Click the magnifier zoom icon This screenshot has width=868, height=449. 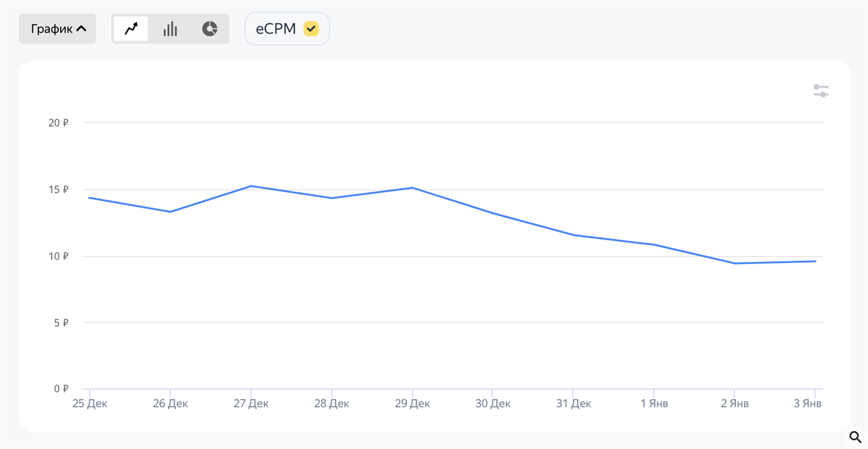click(855, 437)
